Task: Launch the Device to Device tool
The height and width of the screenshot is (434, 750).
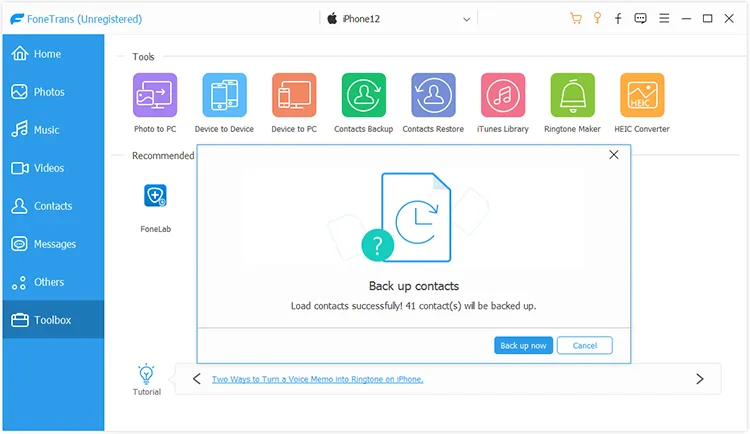Action: [224, 95]
